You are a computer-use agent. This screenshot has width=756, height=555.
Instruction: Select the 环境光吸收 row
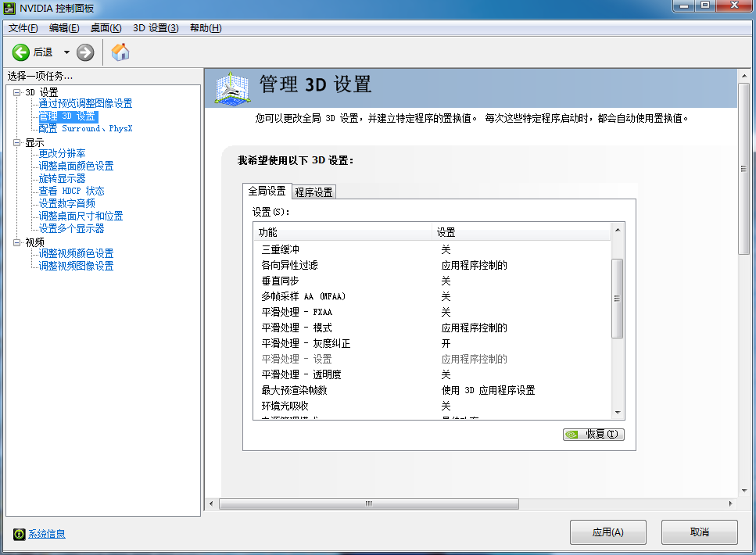pos(432,406)
